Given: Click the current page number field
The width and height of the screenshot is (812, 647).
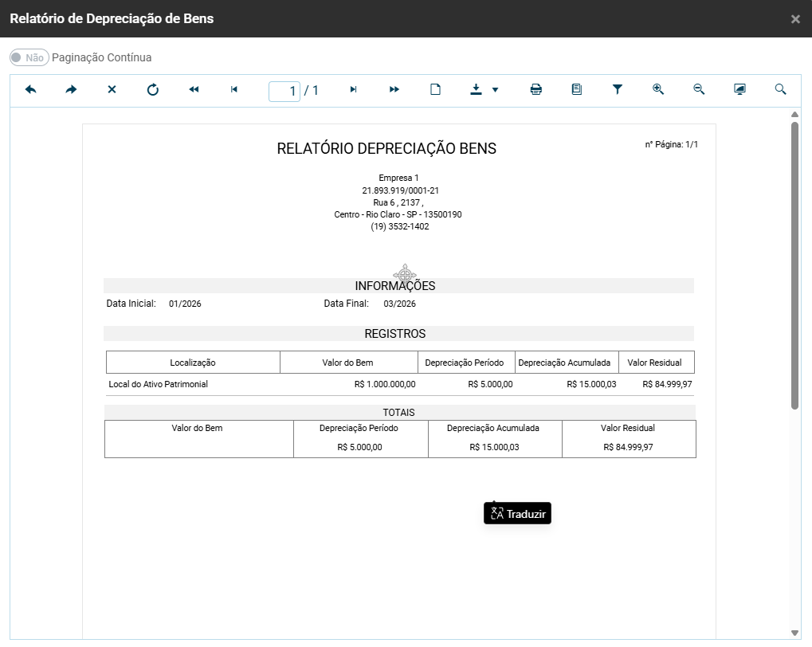Looking at the screenshot, I should click(x=284, y=91).
